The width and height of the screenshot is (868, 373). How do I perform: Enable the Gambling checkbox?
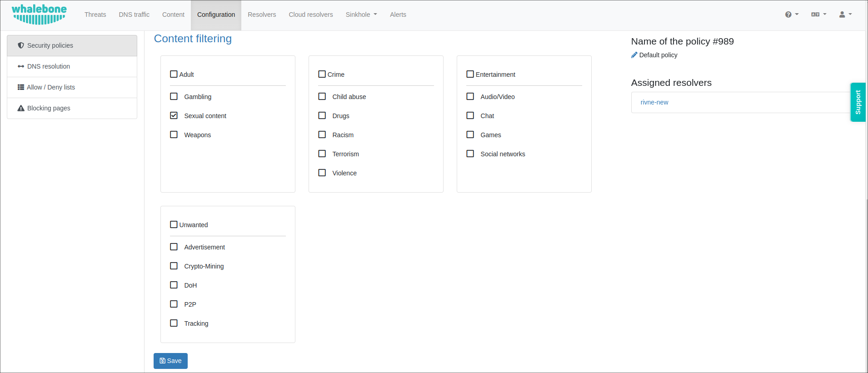174,96
